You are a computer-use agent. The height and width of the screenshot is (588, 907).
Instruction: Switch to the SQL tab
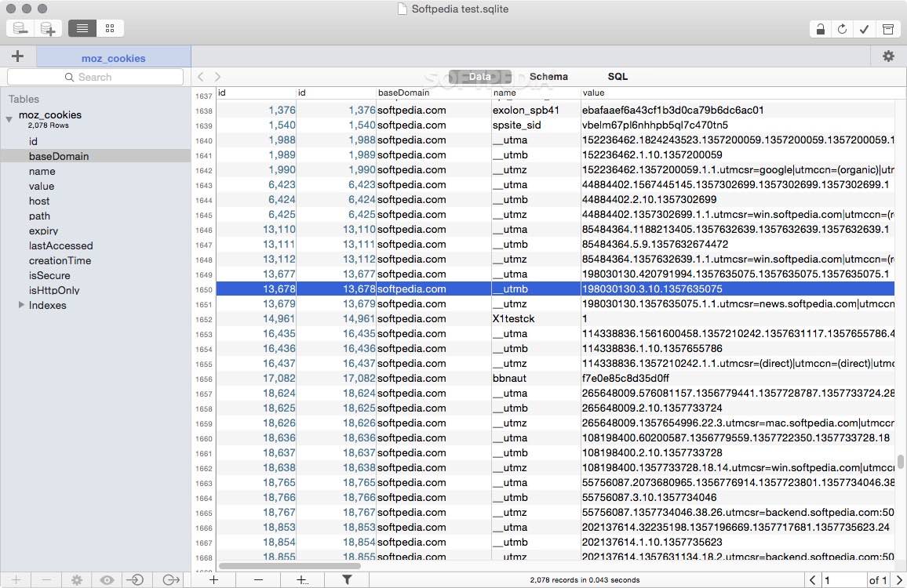617,76
